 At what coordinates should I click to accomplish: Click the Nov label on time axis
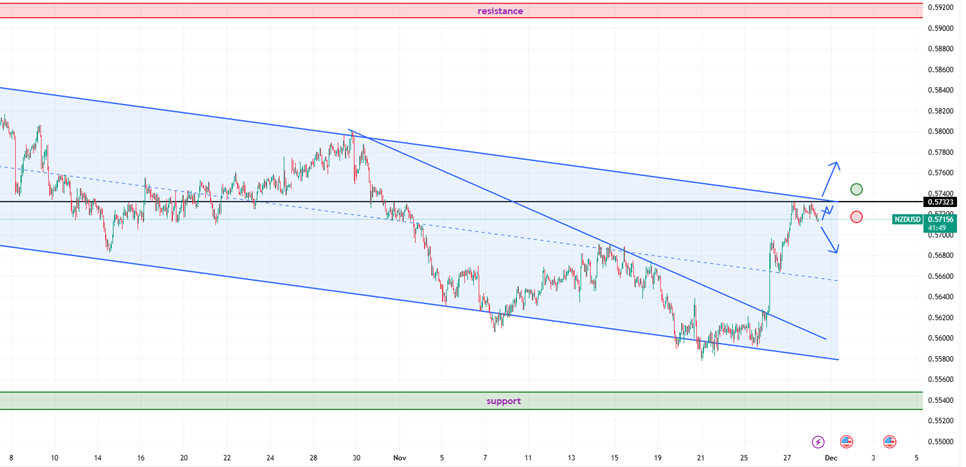coord(399,457)
